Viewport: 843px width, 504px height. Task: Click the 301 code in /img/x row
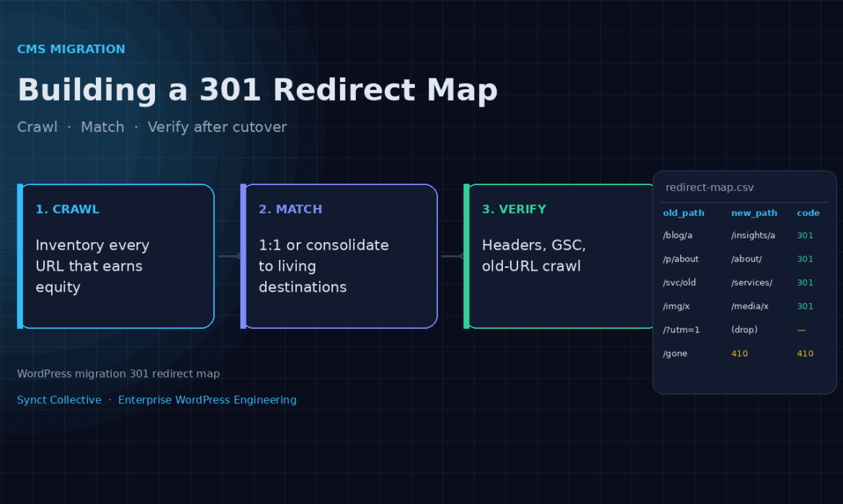point(805,306)
